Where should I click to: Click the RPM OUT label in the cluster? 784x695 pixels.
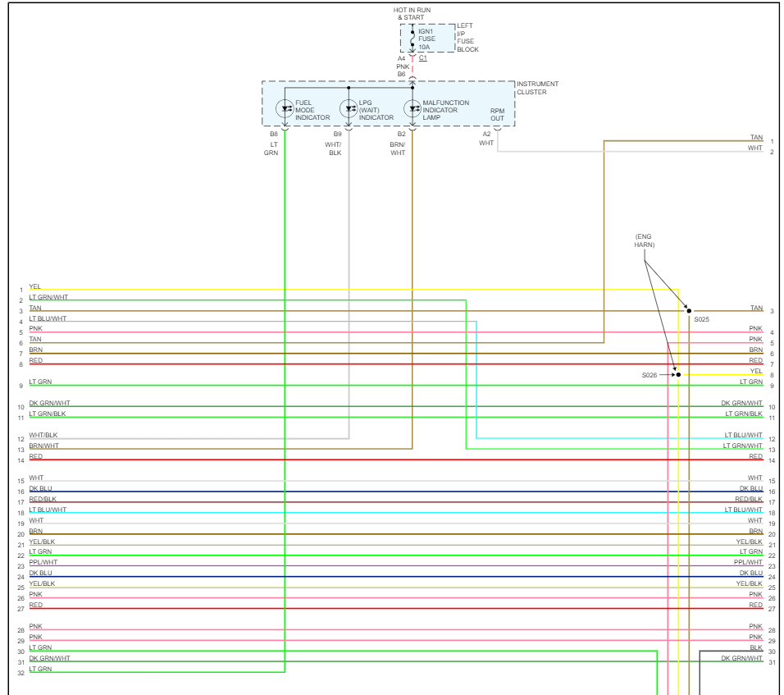[x=498, y=114]
